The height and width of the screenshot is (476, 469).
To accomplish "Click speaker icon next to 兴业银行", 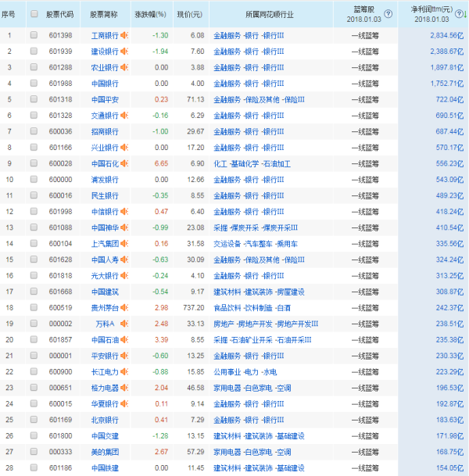I will point(124,148).
